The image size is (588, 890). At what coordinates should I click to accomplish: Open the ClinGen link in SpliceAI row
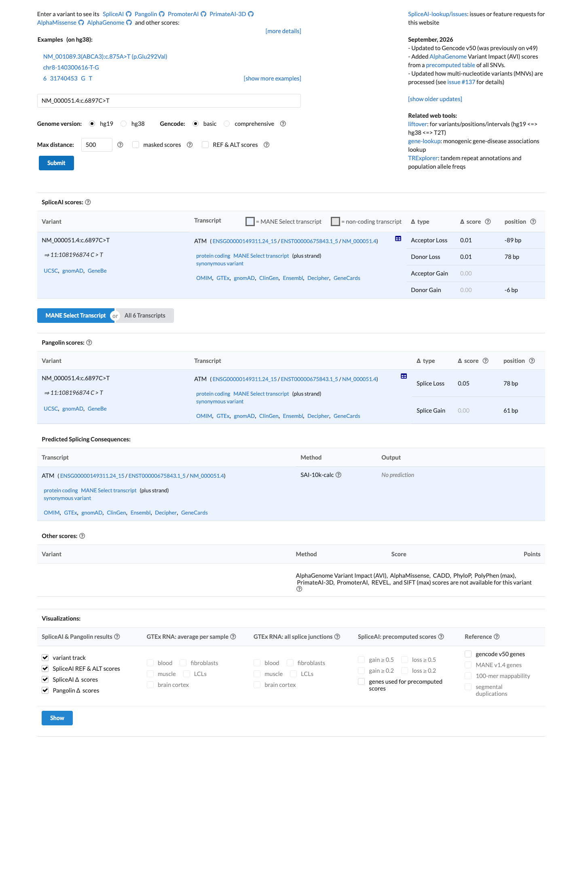coord(269,278)
